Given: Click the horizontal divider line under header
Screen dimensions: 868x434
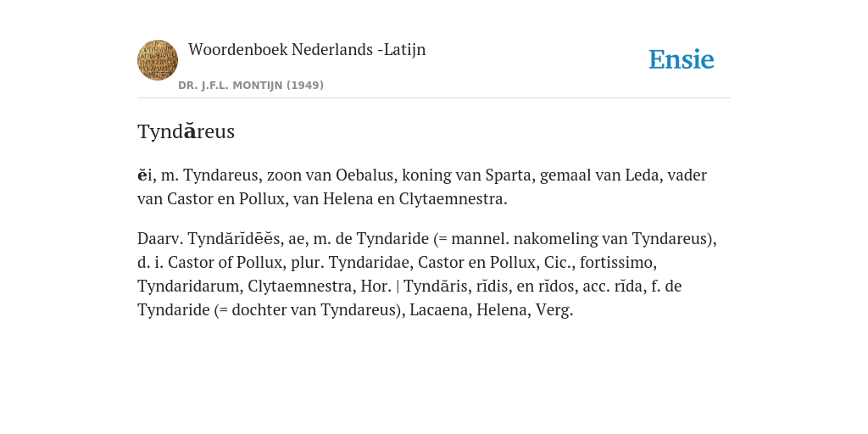Looking at the screenshot, I should coord(434,98).
